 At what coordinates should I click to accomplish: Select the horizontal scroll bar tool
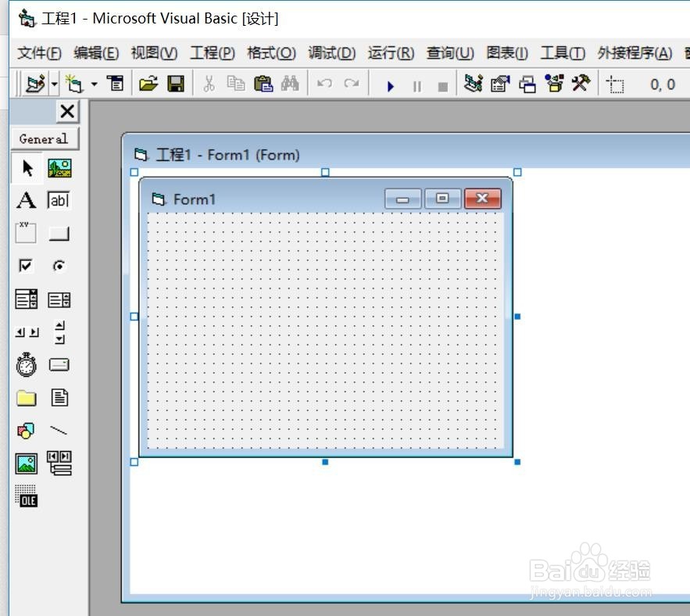tap(27, 332)
